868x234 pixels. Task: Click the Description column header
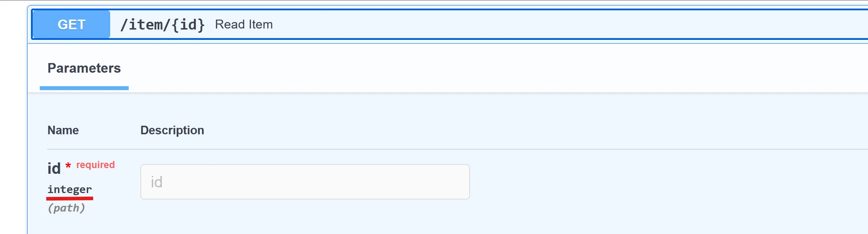coord(172,130)
